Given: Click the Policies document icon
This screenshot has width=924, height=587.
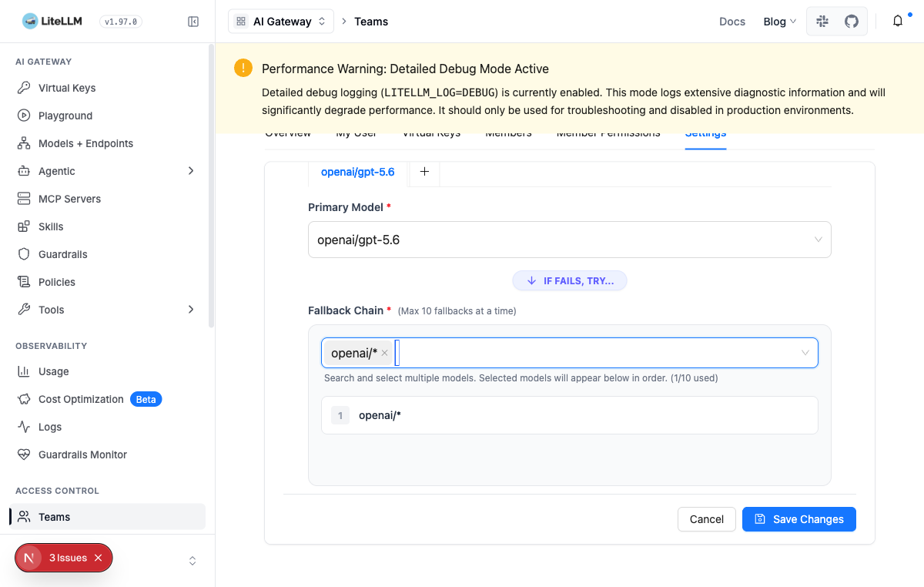Looking at the screenshot, I should click(24, 282).
